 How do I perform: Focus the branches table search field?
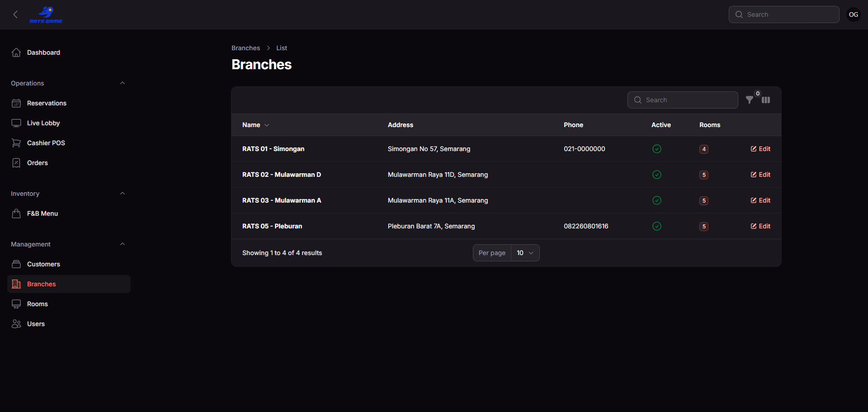(x=683, y=100)
